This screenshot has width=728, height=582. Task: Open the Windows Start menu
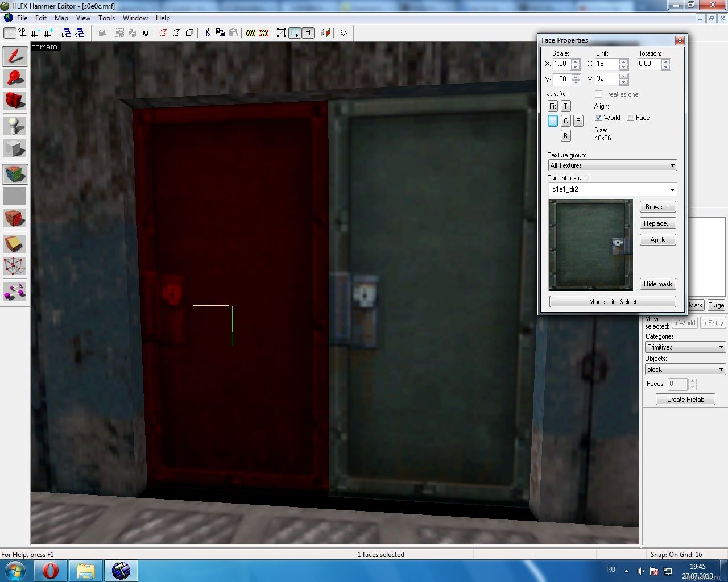[x=15, y=570]
